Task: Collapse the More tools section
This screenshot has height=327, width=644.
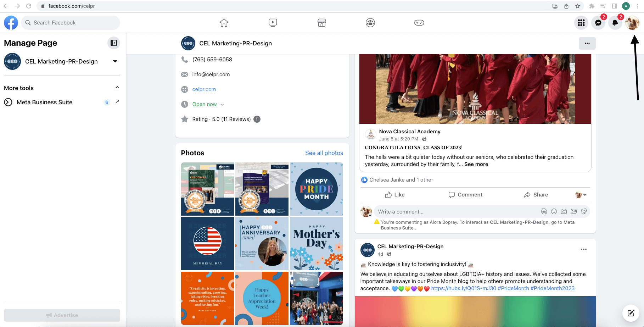Action: click(x=117, y=88)
